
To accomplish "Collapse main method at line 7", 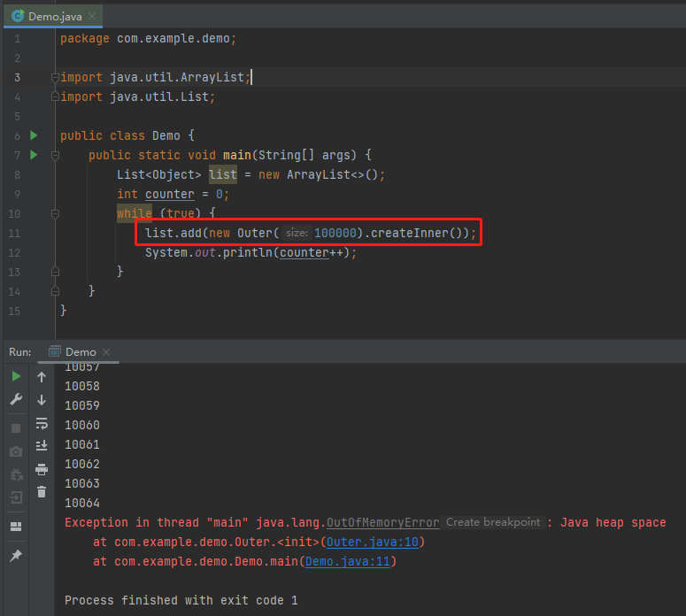I will pos(55,155).
